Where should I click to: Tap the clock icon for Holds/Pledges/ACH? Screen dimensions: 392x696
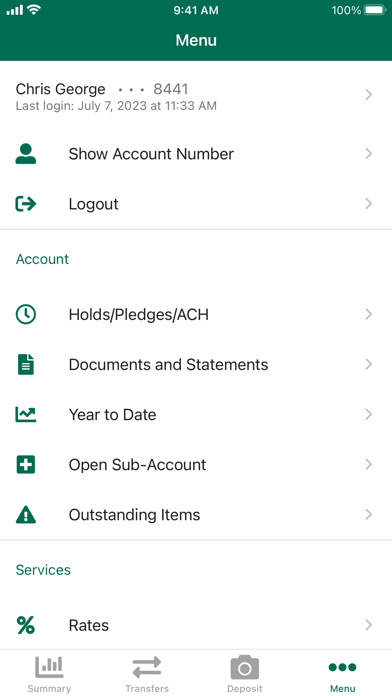click(26, 314)
